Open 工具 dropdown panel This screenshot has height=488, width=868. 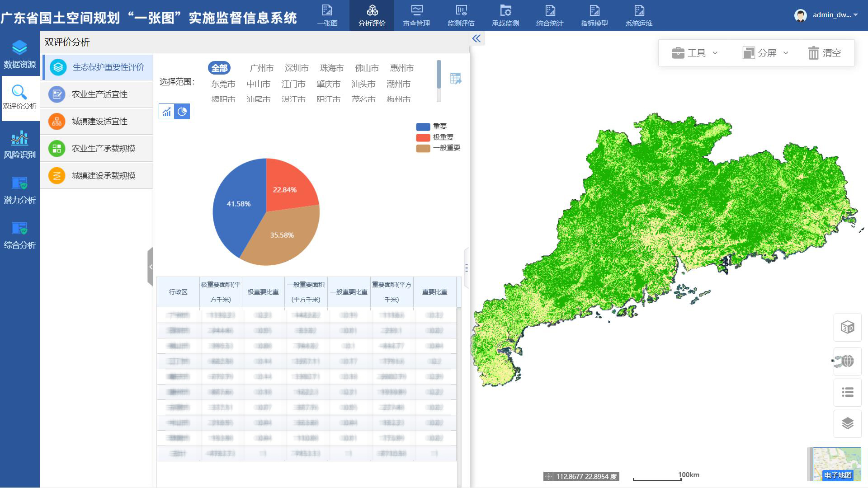coord(694,53)
